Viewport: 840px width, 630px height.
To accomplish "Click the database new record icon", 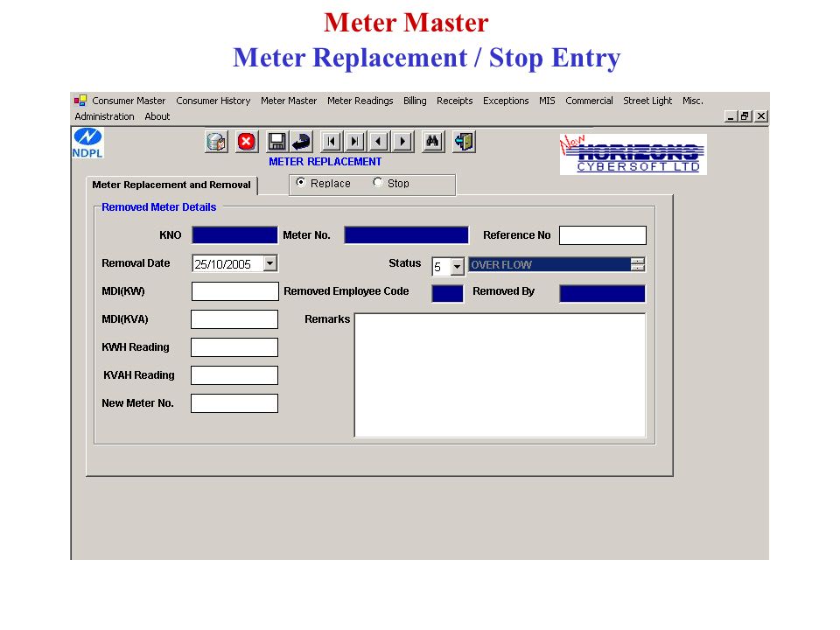I will point(216,142).
